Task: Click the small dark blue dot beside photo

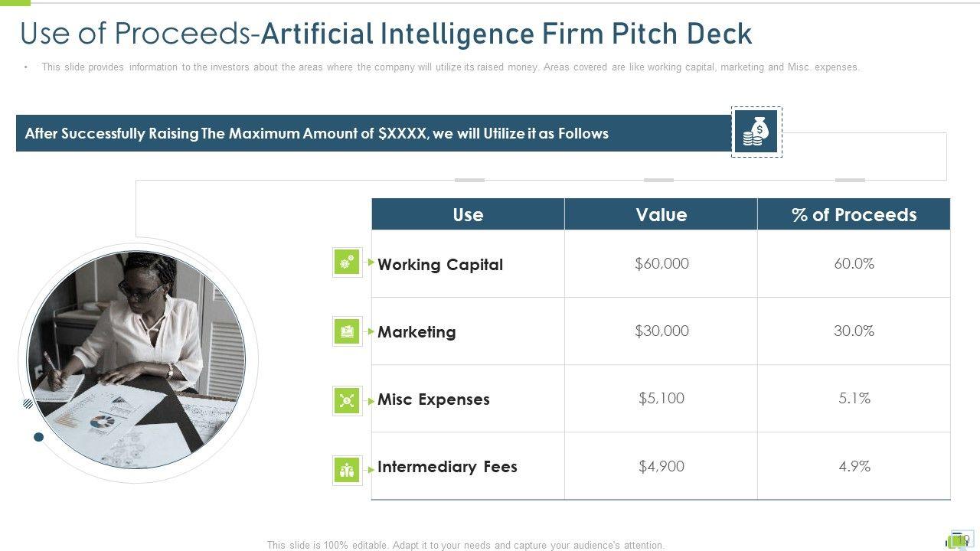Action: 39,437
